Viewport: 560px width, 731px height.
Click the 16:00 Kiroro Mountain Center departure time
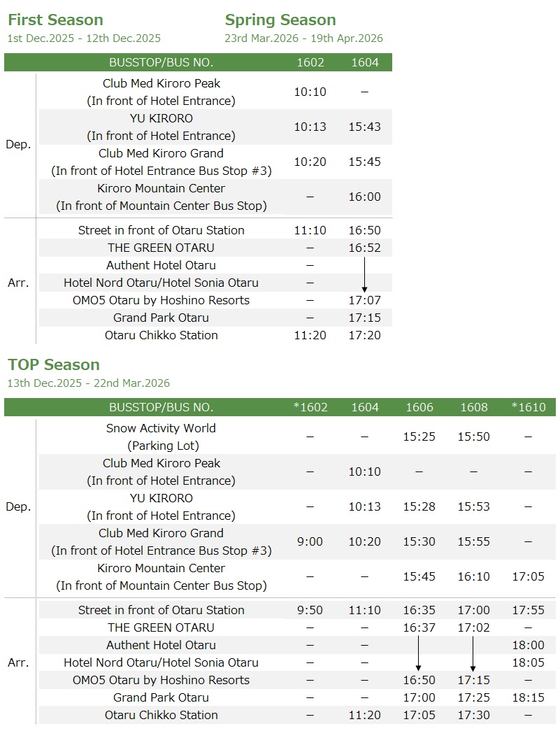coord(364,197)
